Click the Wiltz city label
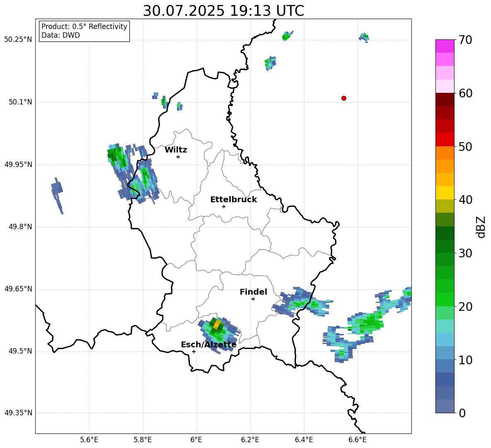 [176, 150]
